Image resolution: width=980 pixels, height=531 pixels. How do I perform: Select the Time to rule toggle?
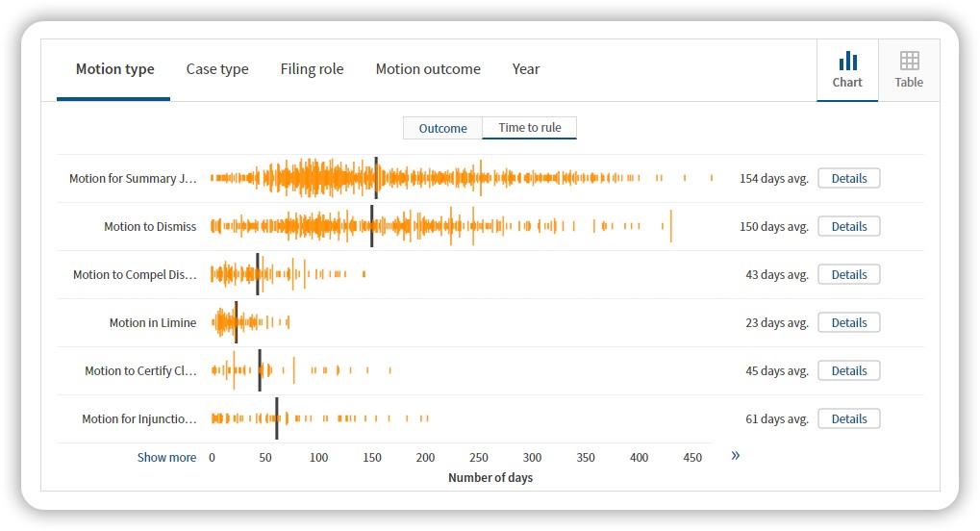coord(529,128)
